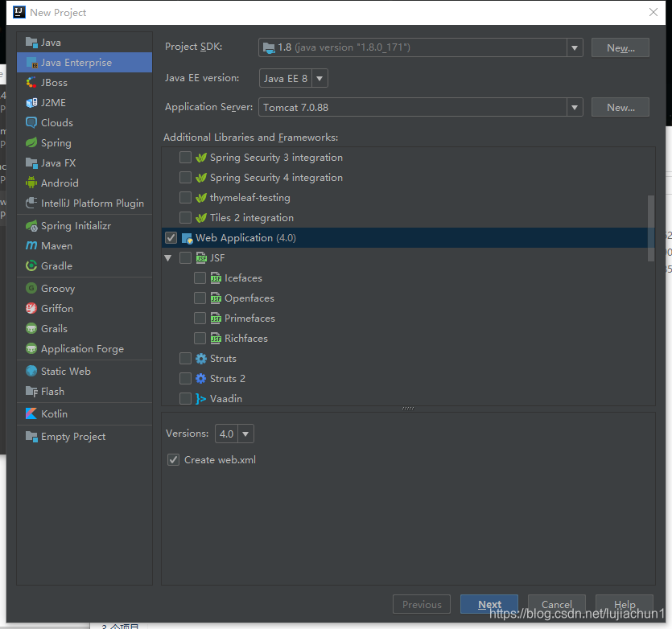
Task: Click the Spring leaf icon
Action: click(31, 142)
